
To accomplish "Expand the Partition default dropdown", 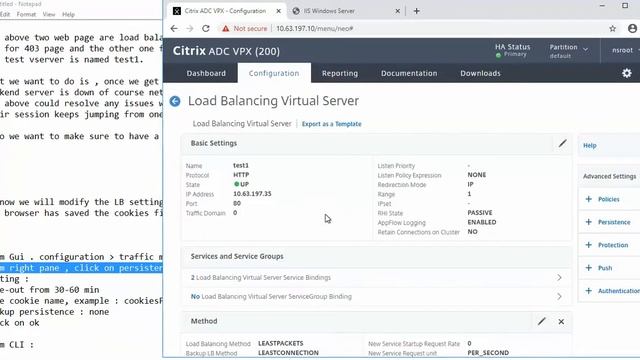I will pos(569,51).
